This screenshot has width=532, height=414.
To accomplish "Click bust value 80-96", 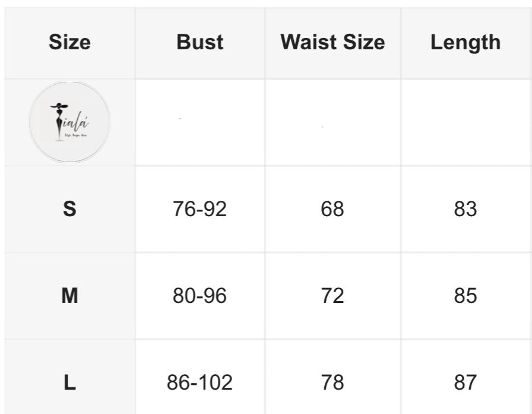I will click(x=200, y=296).
